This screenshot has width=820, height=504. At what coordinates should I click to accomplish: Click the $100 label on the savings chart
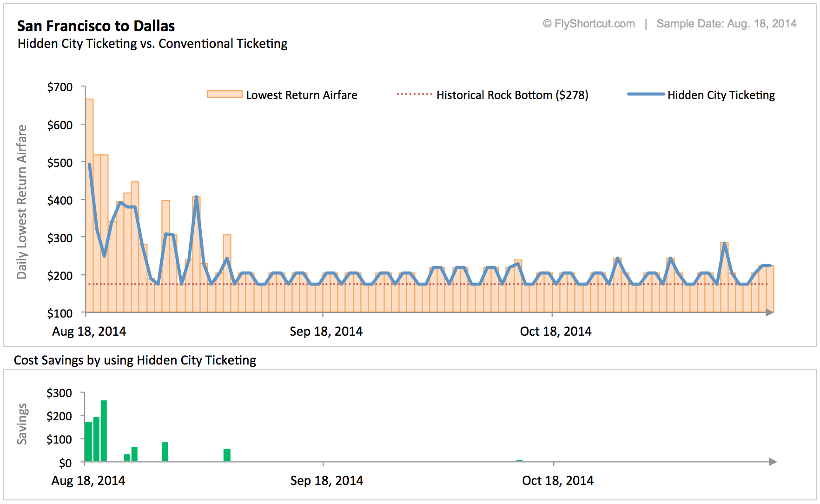tap(59, 440)
